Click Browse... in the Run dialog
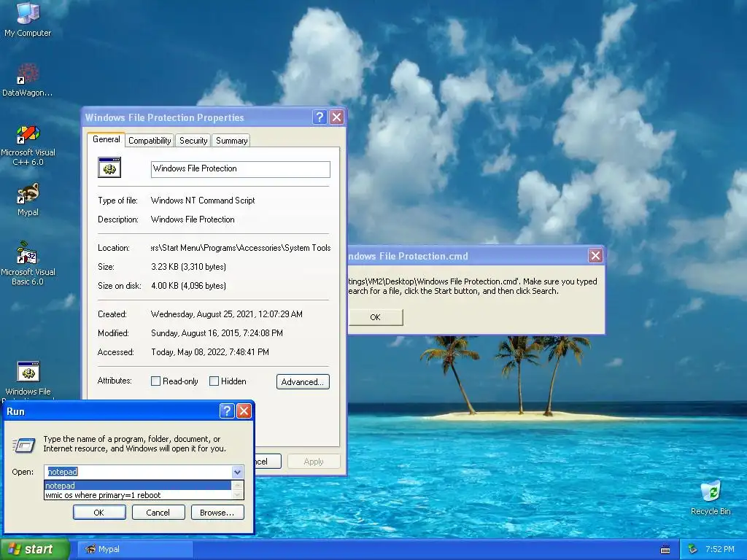Image resolution: width=747 pixels, height=560 pixels. (x=217, y=513)
